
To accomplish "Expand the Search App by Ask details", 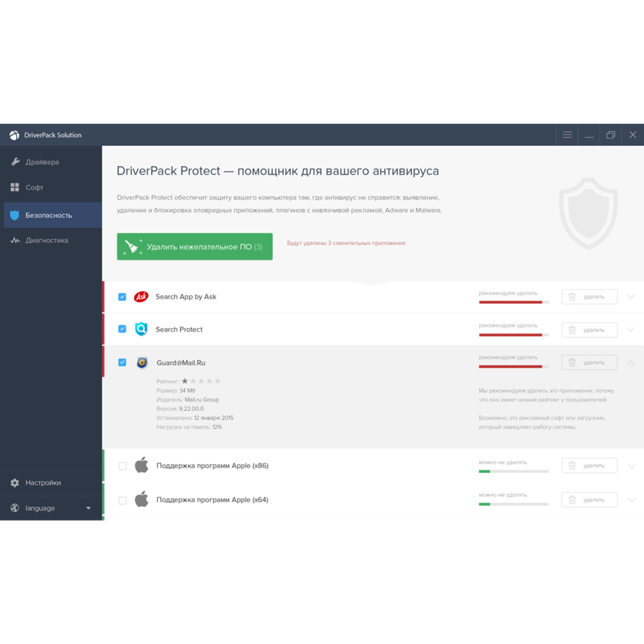I will 631,297.
